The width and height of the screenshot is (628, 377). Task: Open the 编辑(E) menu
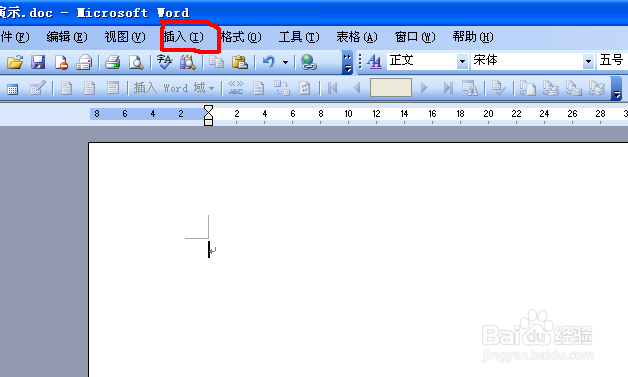click(x=67, y=37)
